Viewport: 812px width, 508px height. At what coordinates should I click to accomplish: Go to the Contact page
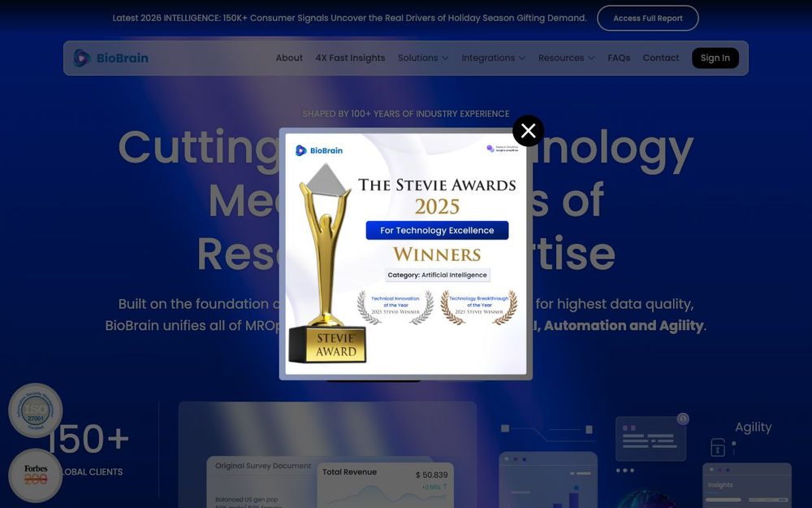coord(661,58)
